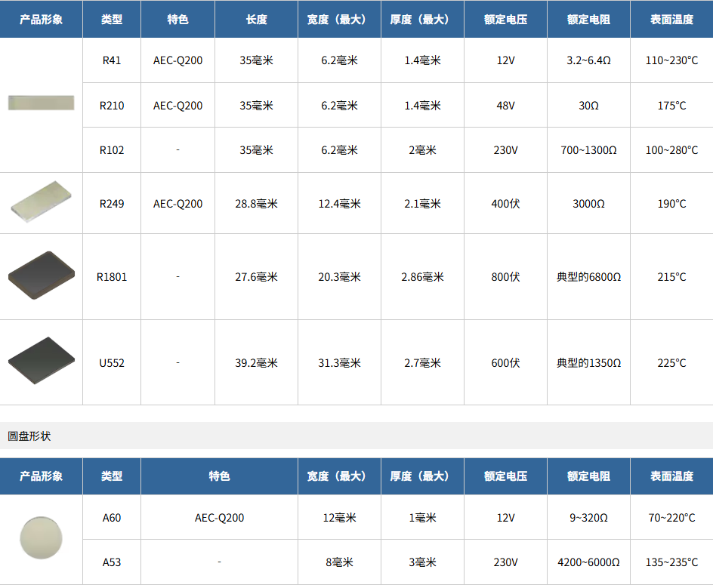
Task: Select the 典型的1350Ω cell
Action: (x=589, y=362)
